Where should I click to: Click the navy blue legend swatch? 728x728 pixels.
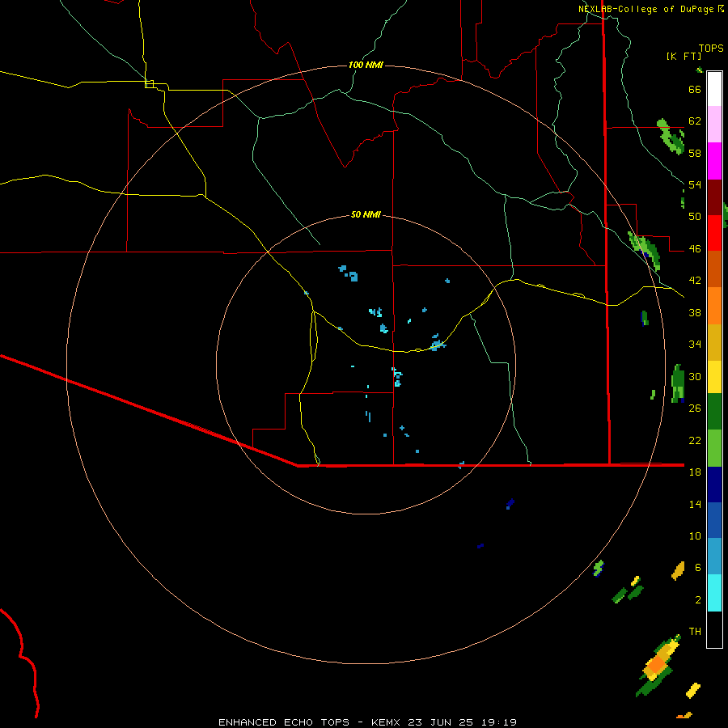coord(714,485)
